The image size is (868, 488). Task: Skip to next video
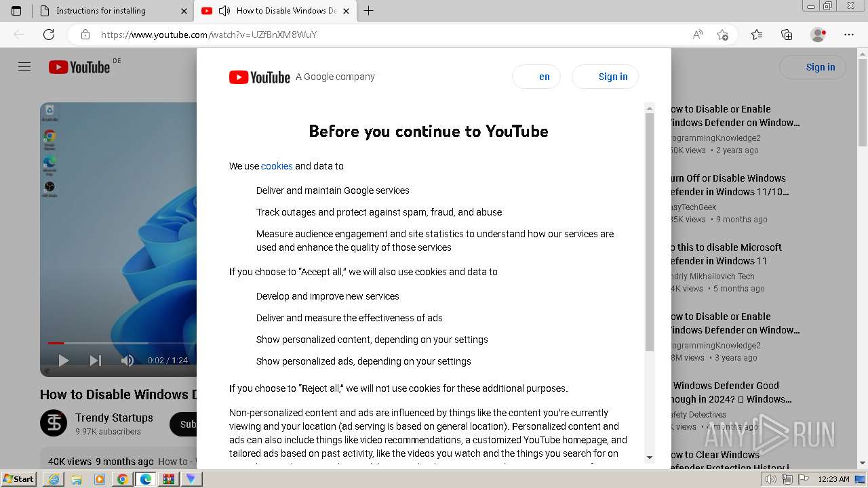(x=96, y=361)
